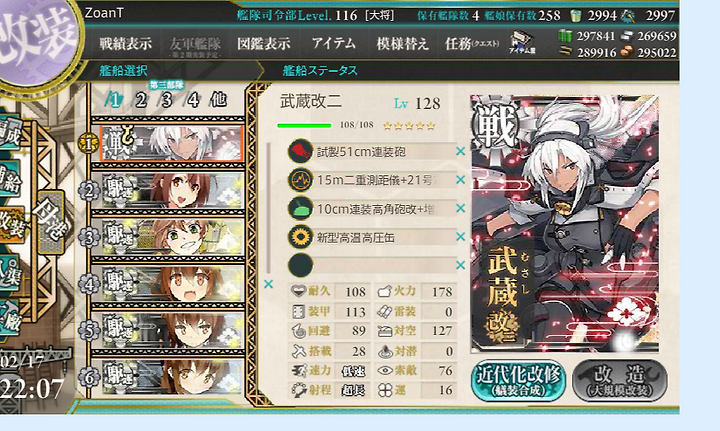
Task: Click the 15m rangefinder radar equipment icon
Action: coord(300,180)
